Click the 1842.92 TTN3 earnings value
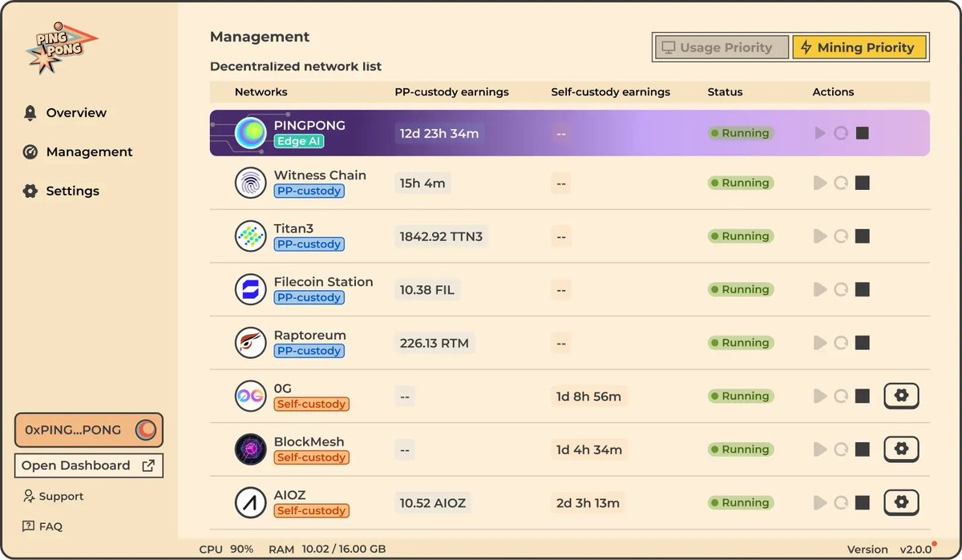The height and width of the screenshot is (560, 962). pos(442,236)
